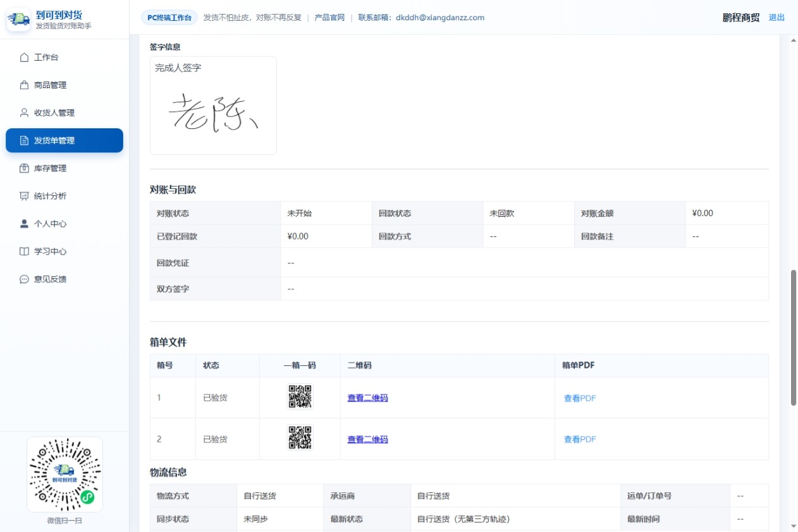This screenshot has height=532, width=798.
Task: Click the 一箱一码 column header
Action: [x=300, y=365]
